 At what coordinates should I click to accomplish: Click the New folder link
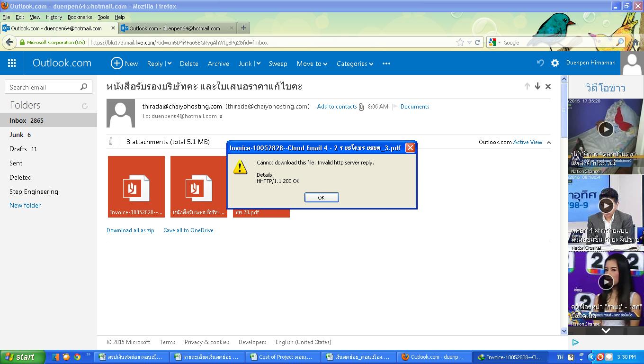[25, 205]
